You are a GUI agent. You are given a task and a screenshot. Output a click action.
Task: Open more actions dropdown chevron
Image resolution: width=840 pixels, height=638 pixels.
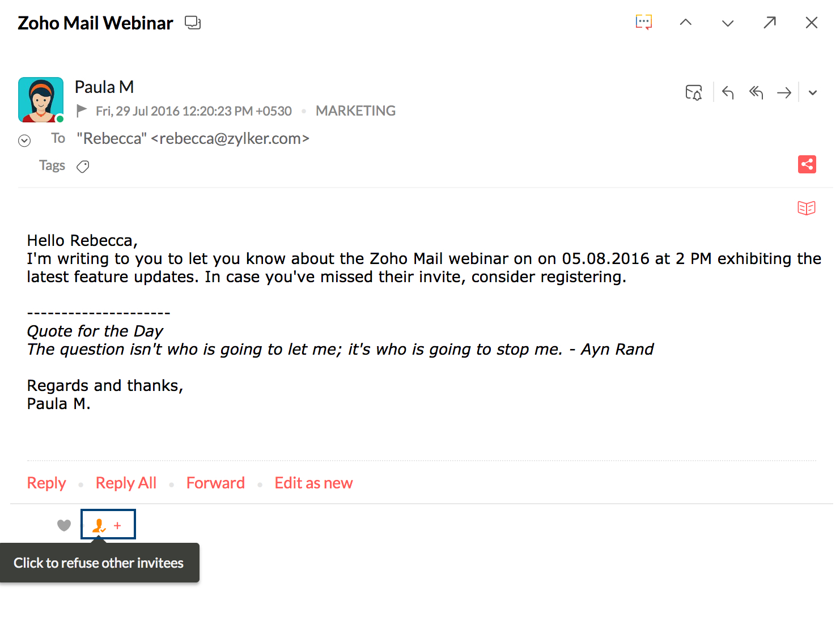[813, 93]
